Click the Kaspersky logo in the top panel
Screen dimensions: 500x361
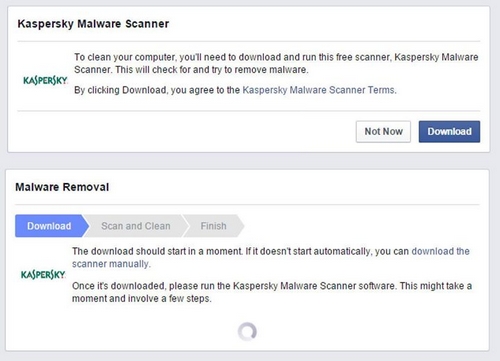[45, 80]
